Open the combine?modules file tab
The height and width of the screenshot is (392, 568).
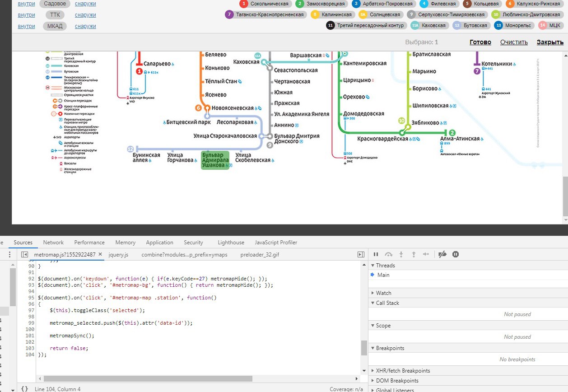(184, 255)
